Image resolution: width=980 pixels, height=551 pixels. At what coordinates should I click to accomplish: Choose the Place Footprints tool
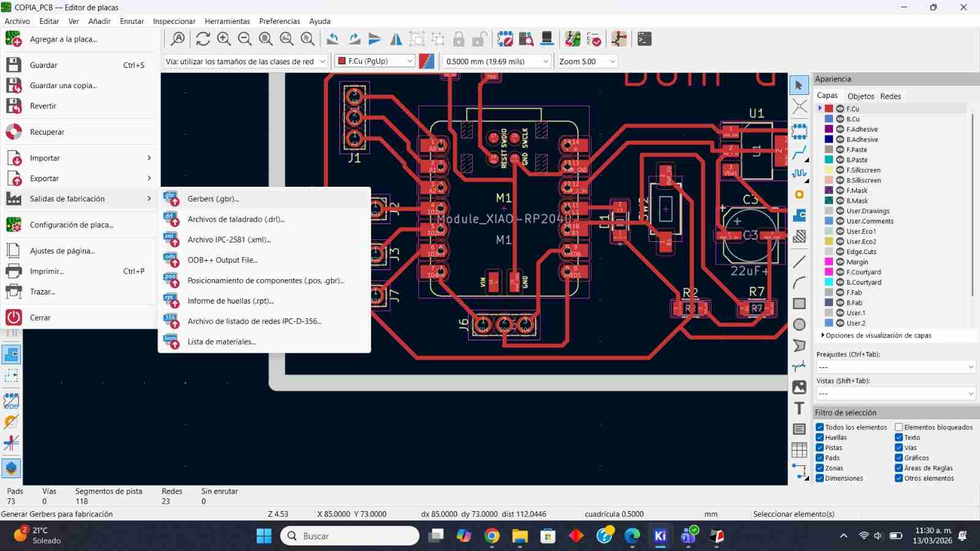point(799,132)
